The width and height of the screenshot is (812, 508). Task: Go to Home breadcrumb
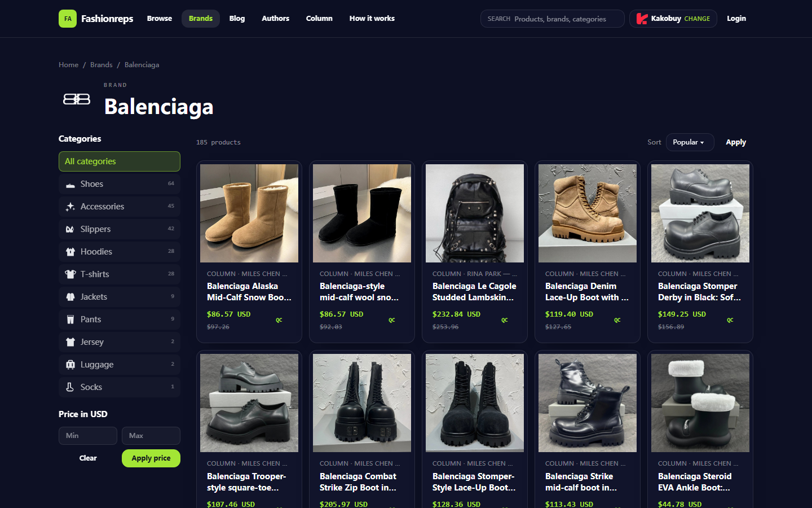(x=69, y=65)
